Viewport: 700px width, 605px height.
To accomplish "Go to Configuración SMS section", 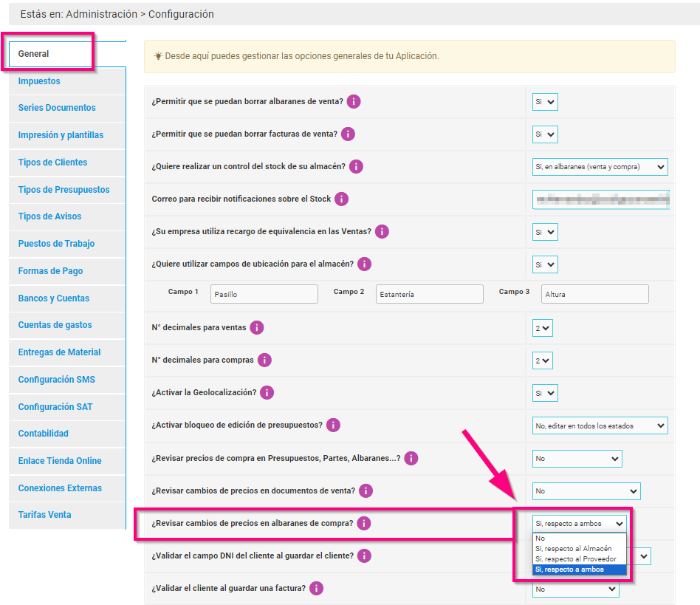I will click(57, 380).
